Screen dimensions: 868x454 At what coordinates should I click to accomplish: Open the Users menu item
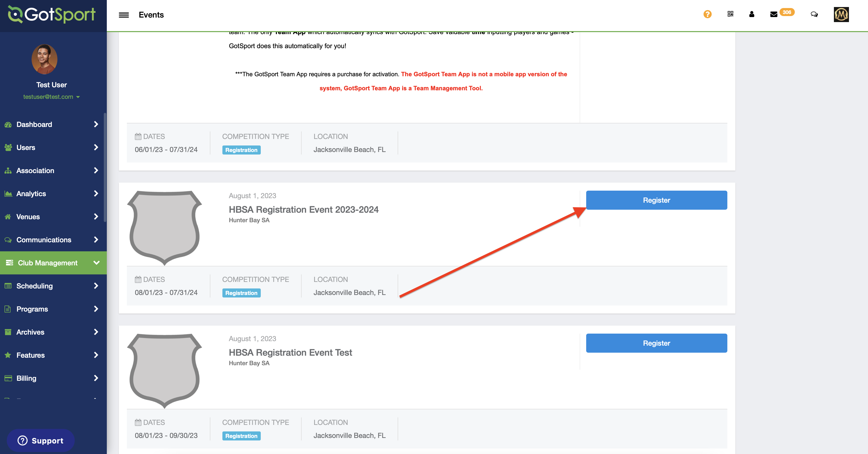[x=53, y=147]
